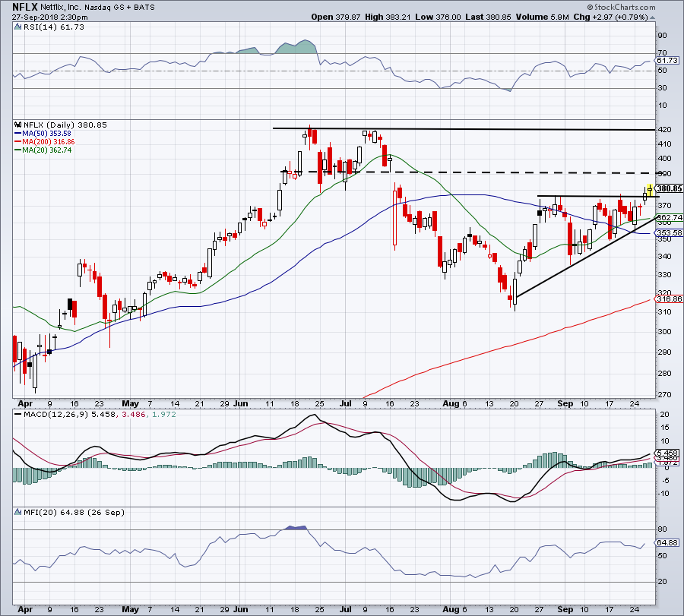Click the 5.458 MACD value tag on axis
684x616 pixels.
click(667, 453)
